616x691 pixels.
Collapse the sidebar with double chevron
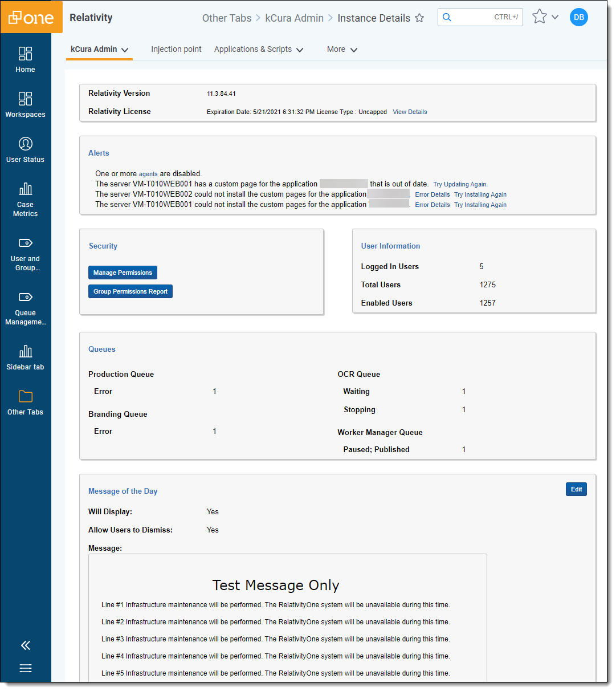coord(26,645)
